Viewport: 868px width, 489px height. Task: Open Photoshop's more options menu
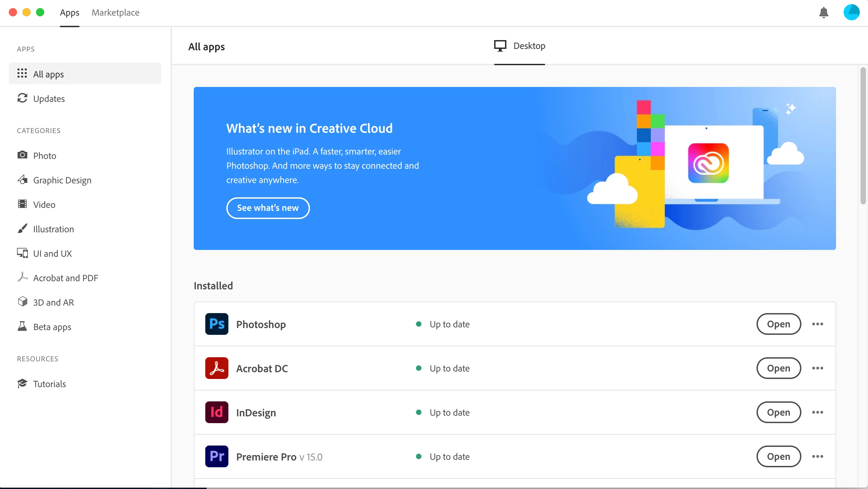pos(817,324)
